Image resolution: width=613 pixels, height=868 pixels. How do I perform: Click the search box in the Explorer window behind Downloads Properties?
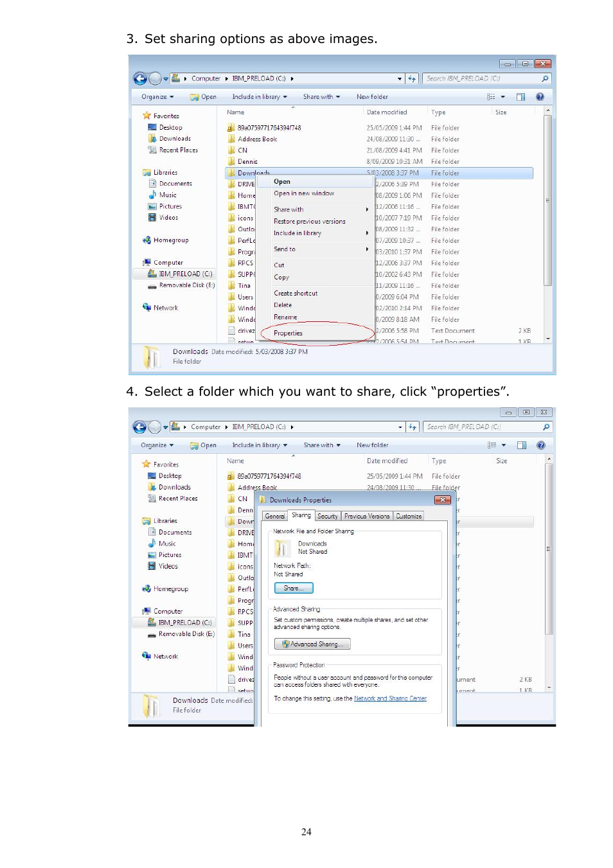click(487, 427)
